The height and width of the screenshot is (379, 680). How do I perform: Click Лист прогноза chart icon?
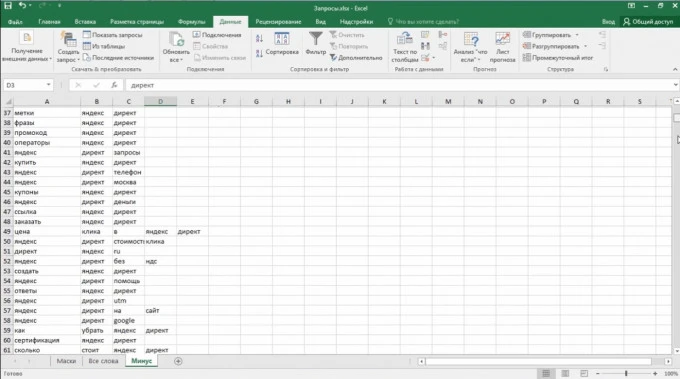503,39
